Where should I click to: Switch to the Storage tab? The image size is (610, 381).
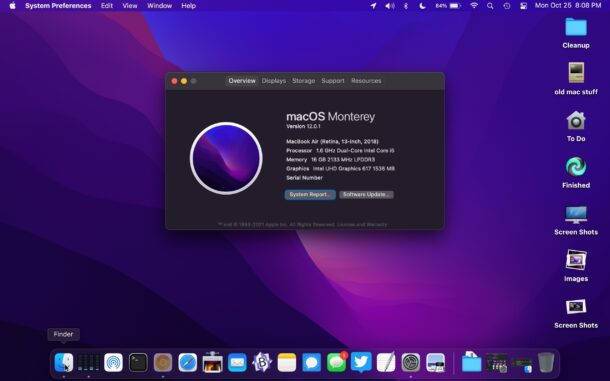[x=303, y=81]
